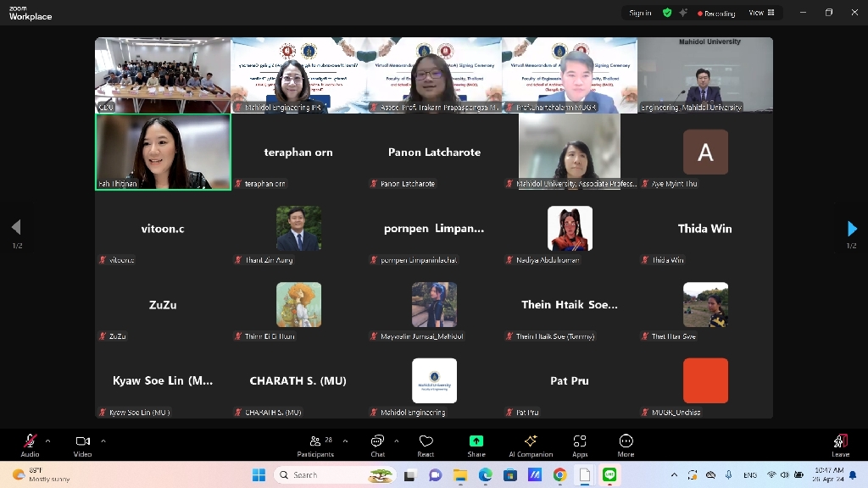Click the Sign in link
868x488 pixels.
point(641,13)
